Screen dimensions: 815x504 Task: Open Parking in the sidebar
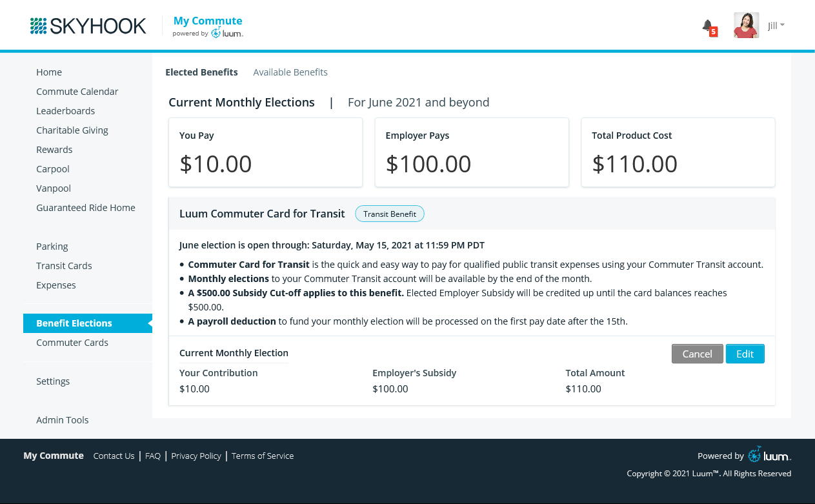point(52,247)
